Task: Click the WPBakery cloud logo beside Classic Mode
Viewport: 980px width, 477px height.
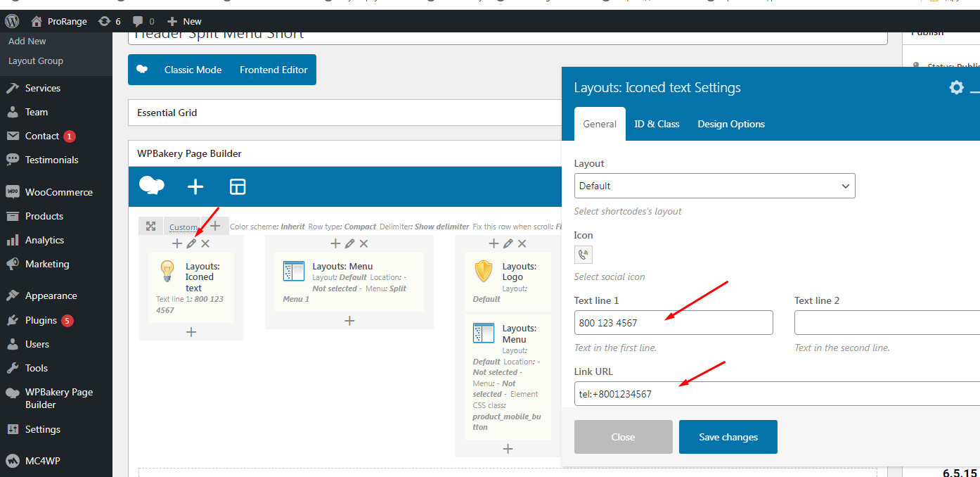Action: 142,70
